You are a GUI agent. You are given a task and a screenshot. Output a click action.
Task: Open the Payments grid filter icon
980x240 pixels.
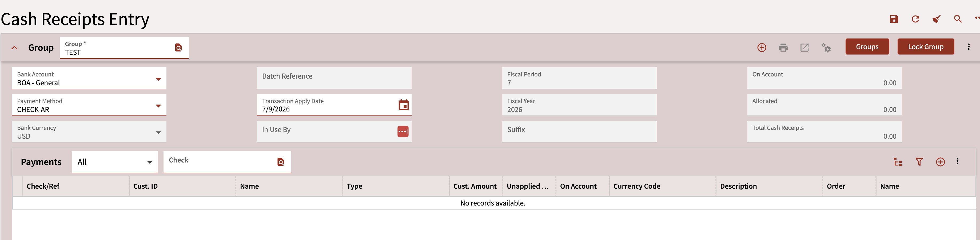(919, 162)
